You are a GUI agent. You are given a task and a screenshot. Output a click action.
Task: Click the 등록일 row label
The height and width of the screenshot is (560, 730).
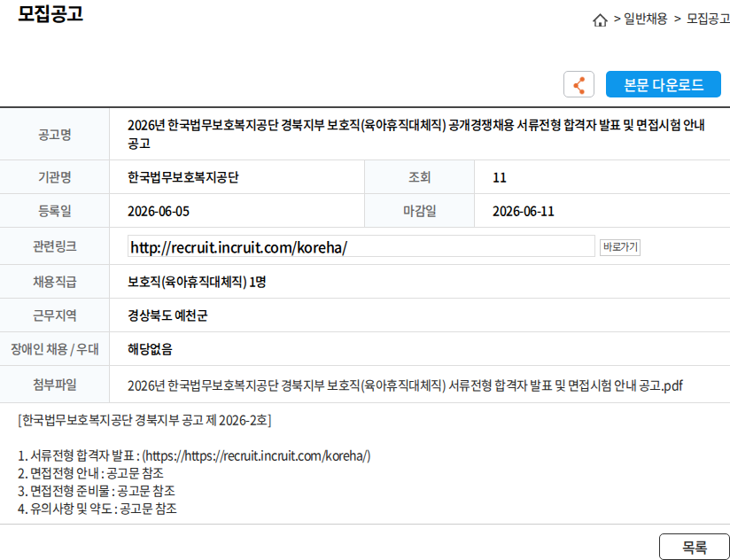[54, 212]
